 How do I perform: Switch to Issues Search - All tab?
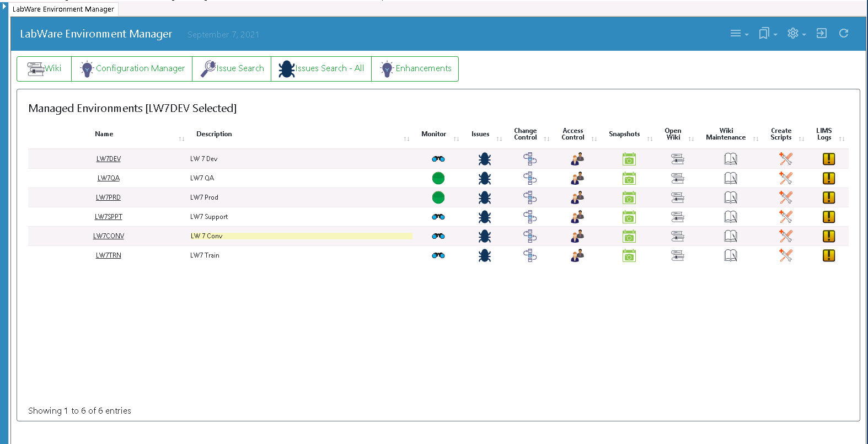pyautogui.click(x=321, y=69)
